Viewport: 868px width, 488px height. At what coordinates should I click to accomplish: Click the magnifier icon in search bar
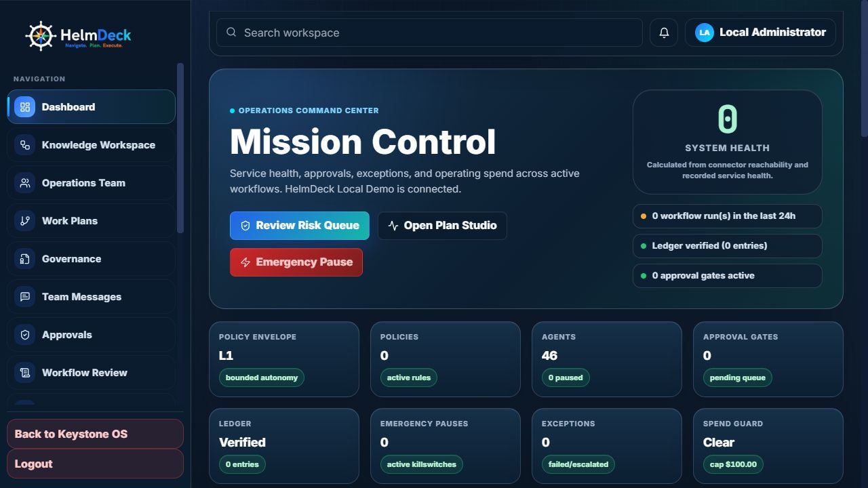(231, 33)
